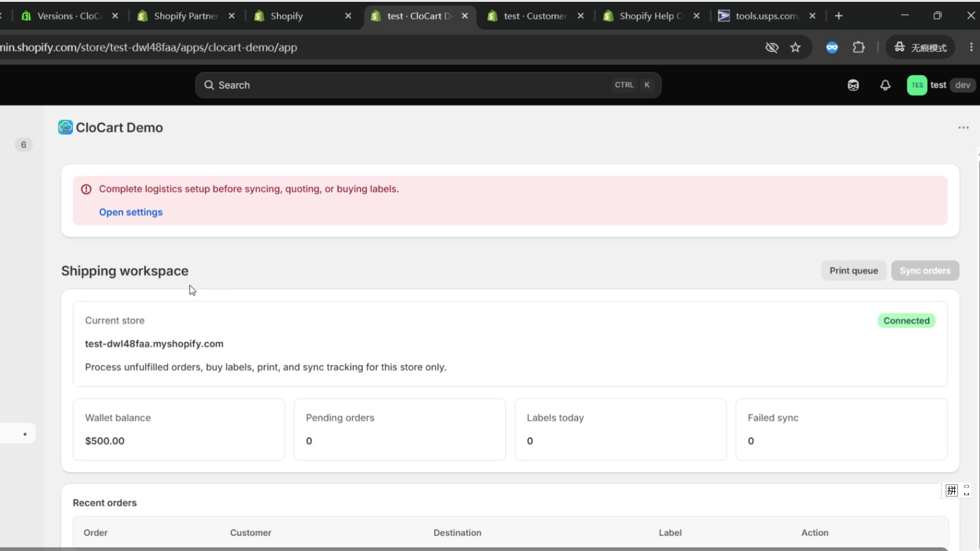Screen dimensions: 980x551
Task: Click the blue mask extension icon
Action: point(832,47)
